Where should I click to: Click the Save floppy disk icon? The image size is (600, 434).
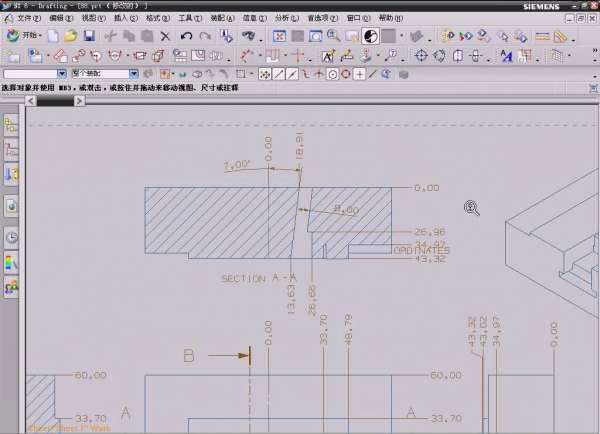[x=89, y=36]
